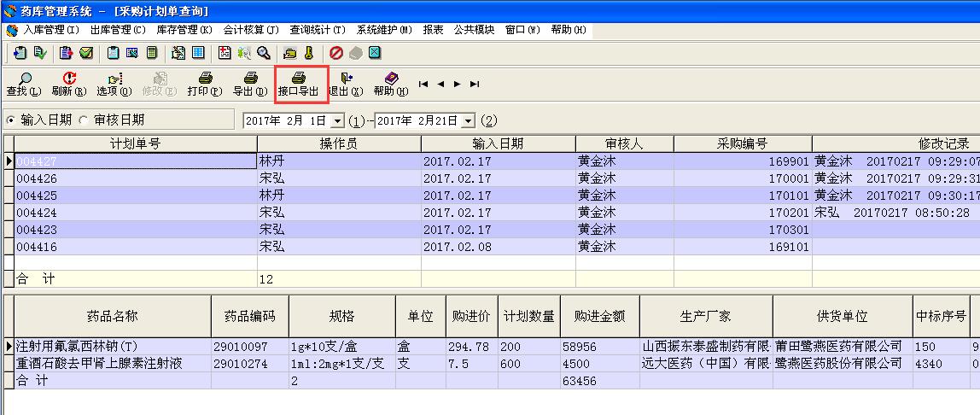Open start date dropdown 2017年 2月 1日
980x415 pixels.
point(337,120)
